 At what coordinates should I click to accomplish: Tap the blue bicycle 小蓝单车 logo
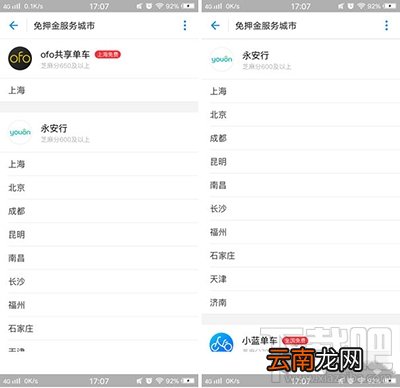[x=222, y=343]
